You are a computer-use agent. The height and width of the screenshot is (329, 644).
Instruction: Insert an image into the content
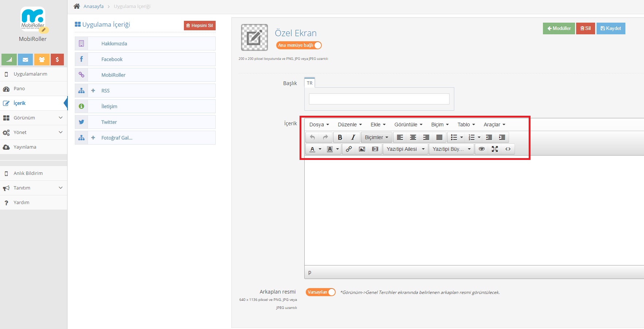click(362, 149)
